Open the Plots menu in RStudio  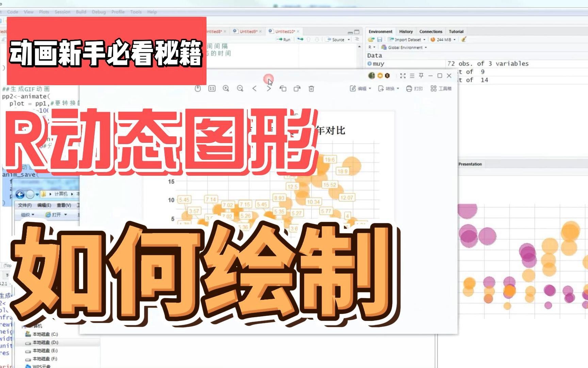coord(44,12)
